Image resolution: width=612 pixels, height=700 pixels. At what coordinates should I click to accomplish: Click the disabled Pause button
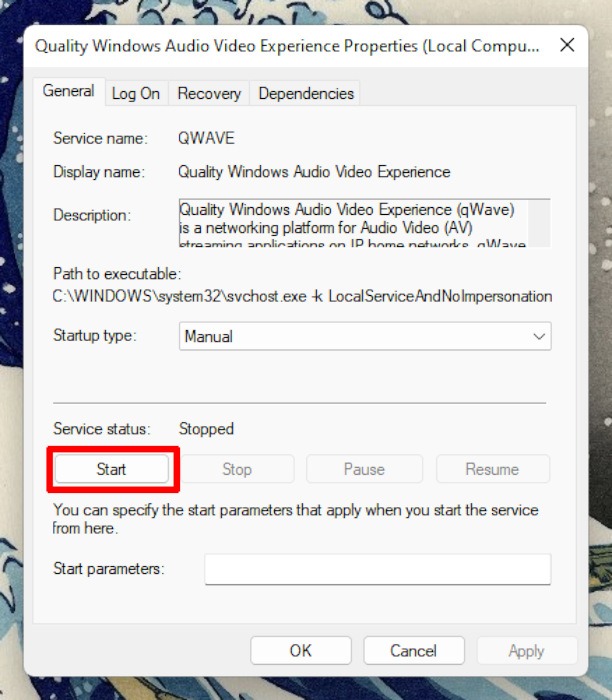(364, 469)
